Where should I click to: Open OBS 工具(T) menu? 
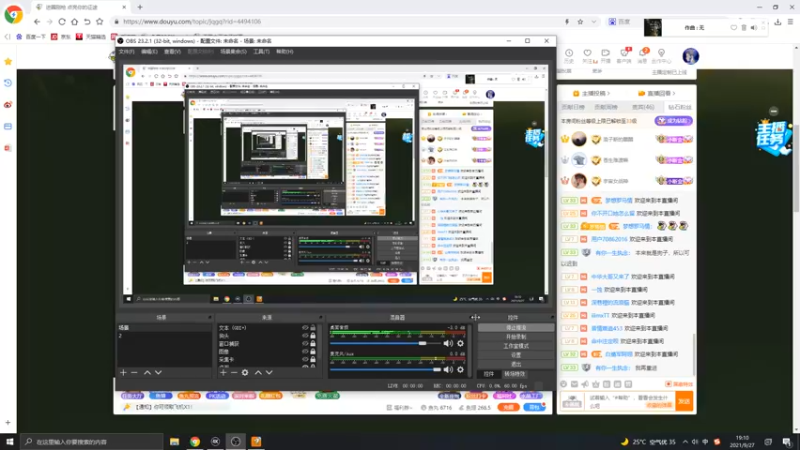261,52
